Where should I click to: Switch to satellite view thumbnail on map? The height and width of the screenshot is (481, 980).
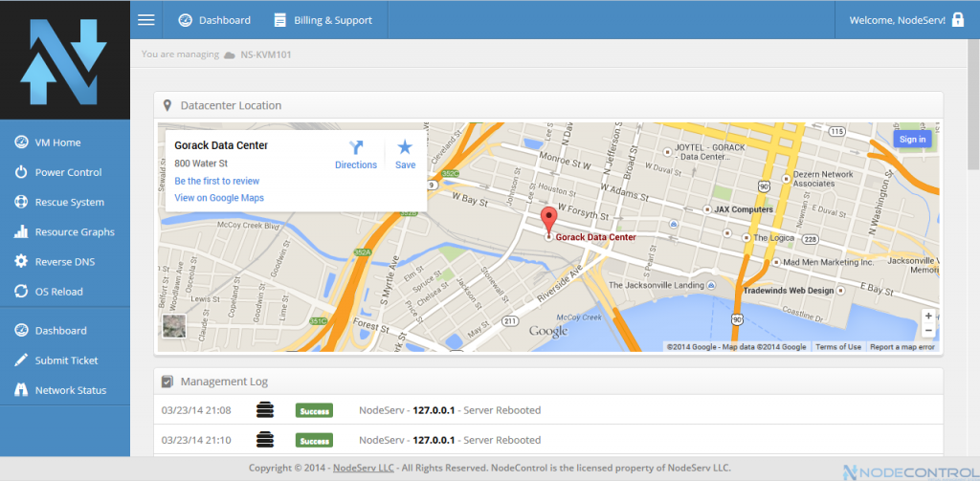174,326
